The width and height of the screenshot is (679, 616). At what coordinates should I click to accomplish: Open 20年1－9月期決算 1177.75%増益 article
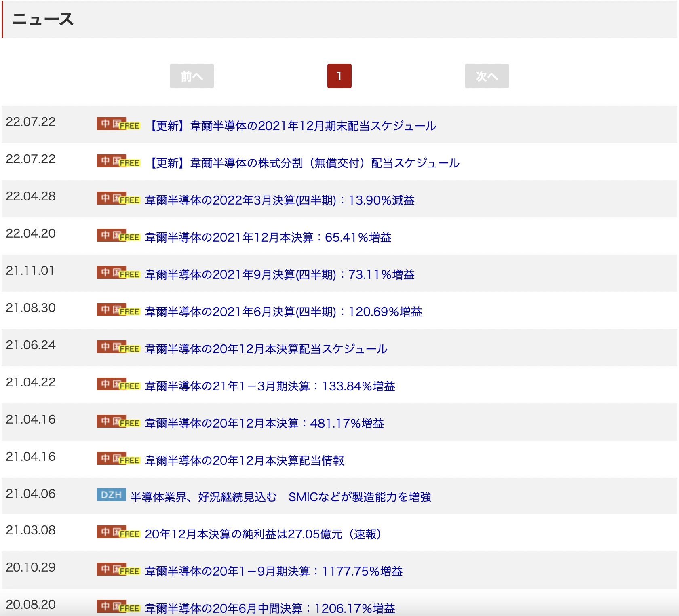[274, 571]
